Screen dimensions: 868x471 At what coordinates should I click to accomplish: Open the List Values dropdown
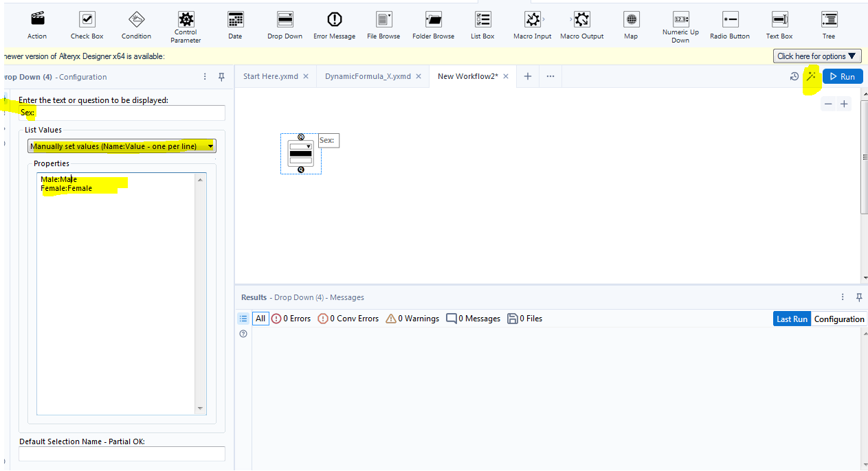(x=210, y=146)
